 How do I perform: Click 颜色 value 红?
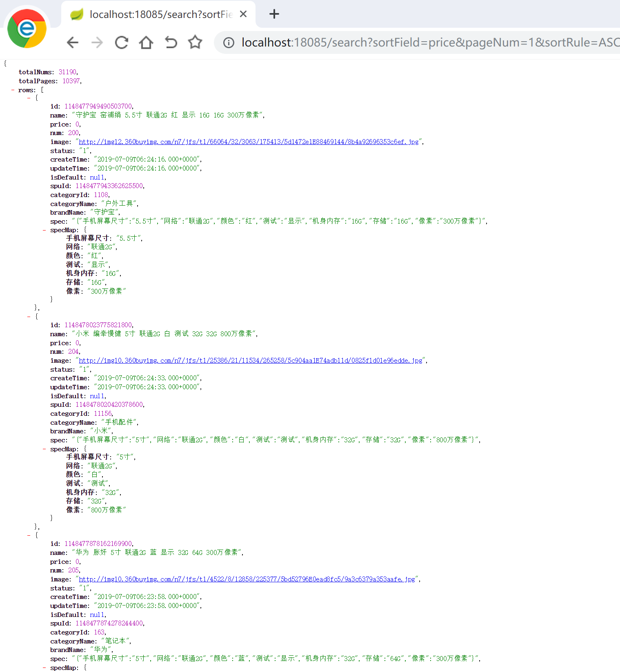point(94,256)
